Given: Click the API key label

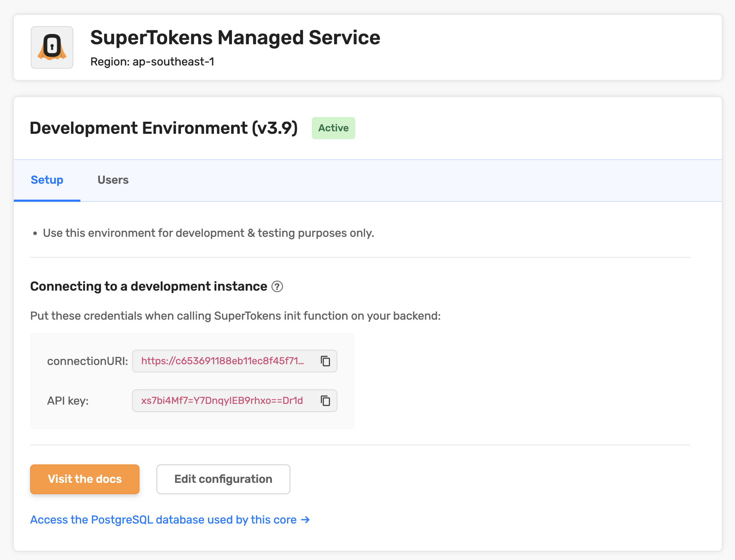Looking at the screenshot, I should tap(68, 401).
